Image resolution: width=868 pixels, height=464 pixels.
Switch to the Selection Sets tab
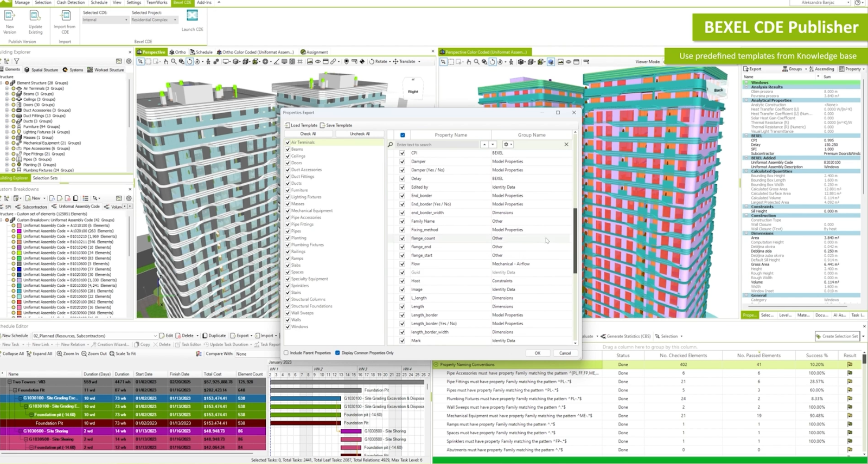point(45,178)
